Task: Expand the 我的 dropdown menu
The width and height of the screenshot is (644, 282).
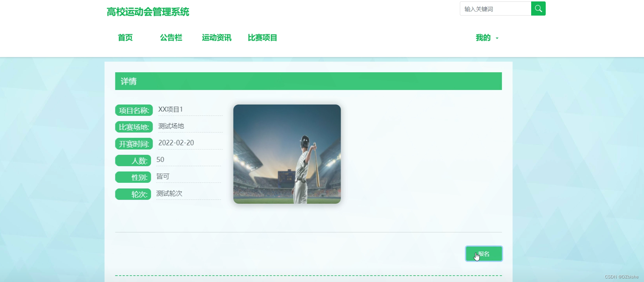Action: pyautogui.click(x=487, y=38)
